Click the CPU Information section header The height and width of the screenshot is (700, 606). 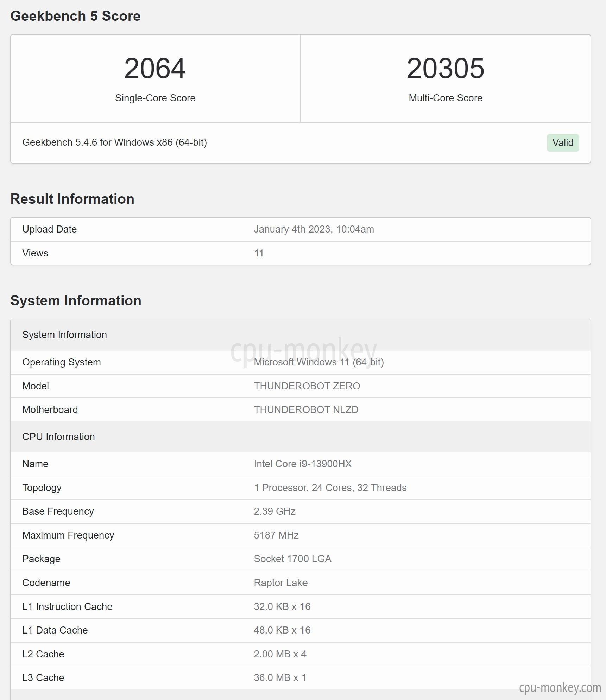[x=301, y=437]
